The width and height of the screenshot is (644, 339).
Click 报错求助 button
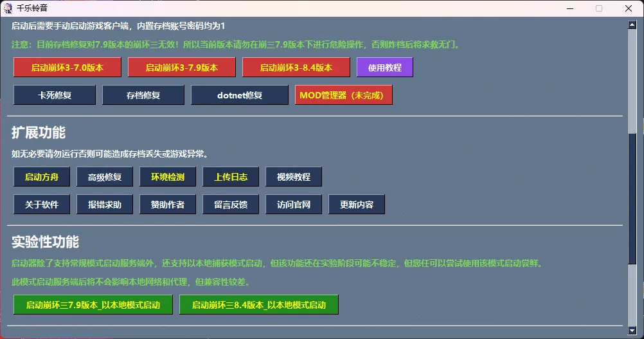pos(105,204)
